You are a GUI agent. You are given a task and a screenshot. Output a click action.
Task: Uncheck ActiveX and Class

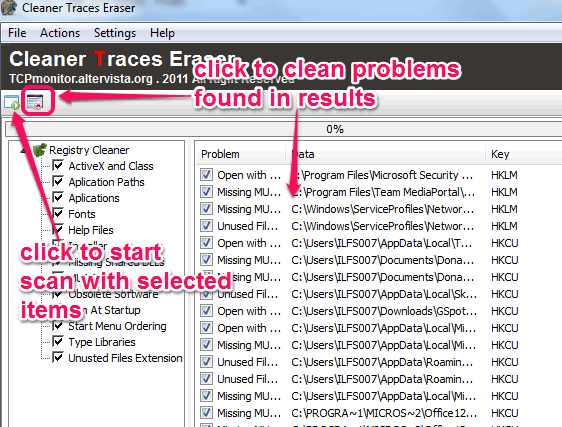58,166
